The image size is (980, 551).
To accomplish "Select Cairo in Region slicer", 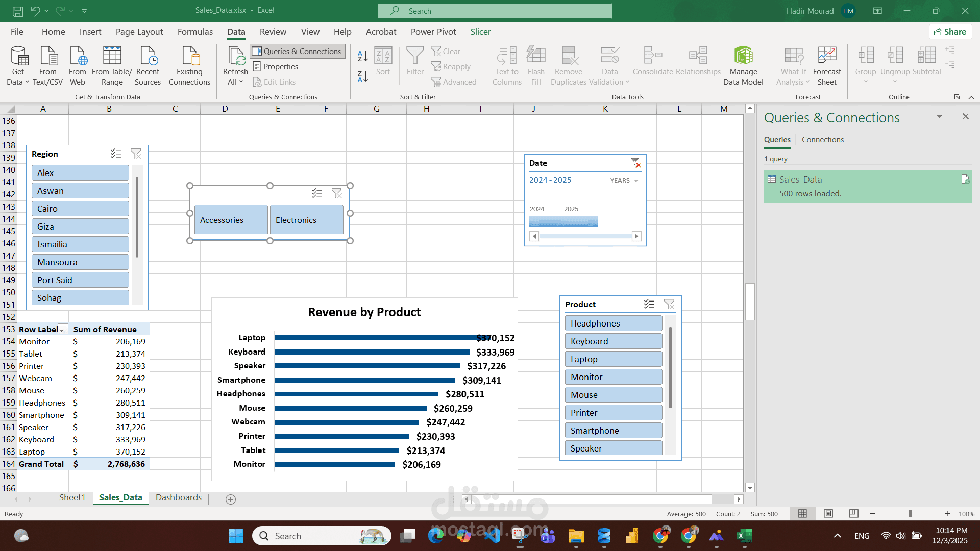I will pos(80,209).
